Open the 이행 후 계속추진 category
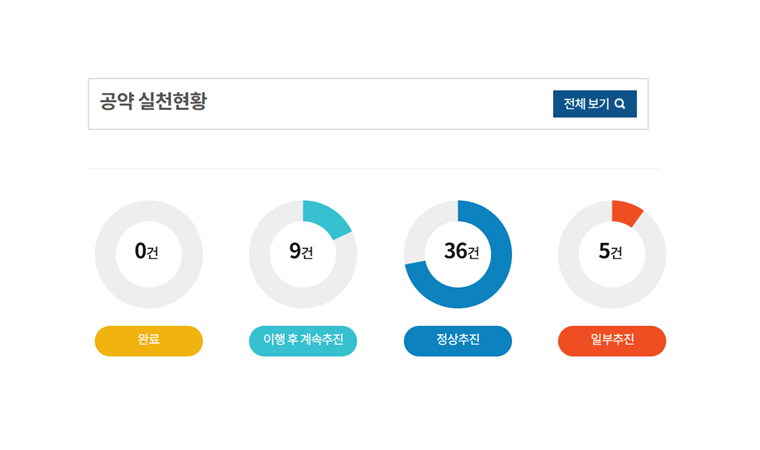This screenshot has width=760, height=450. [303, 340]
